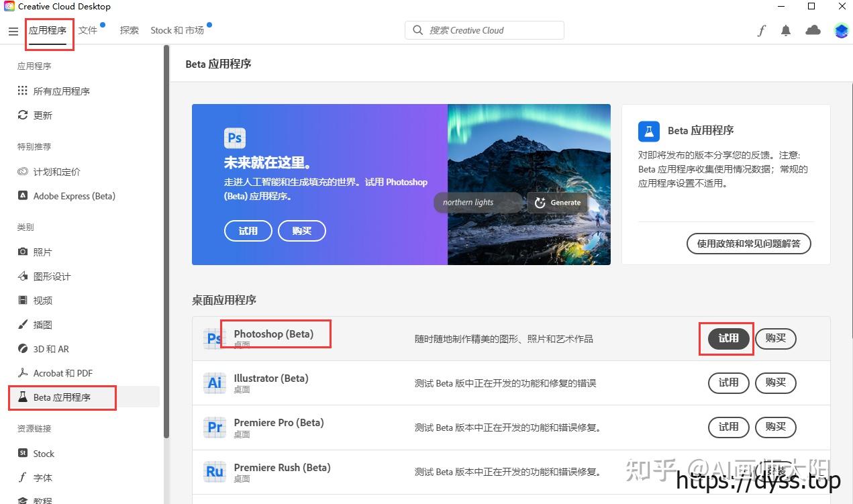Open the profile avatar menu

point(841,30)
